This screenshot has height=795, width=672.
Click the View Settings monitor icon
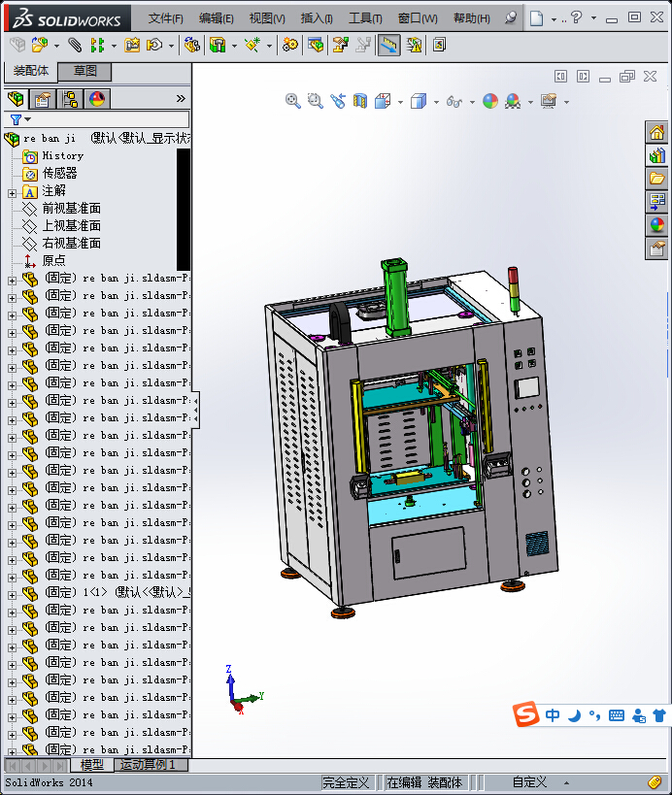(x=549, y=101)
